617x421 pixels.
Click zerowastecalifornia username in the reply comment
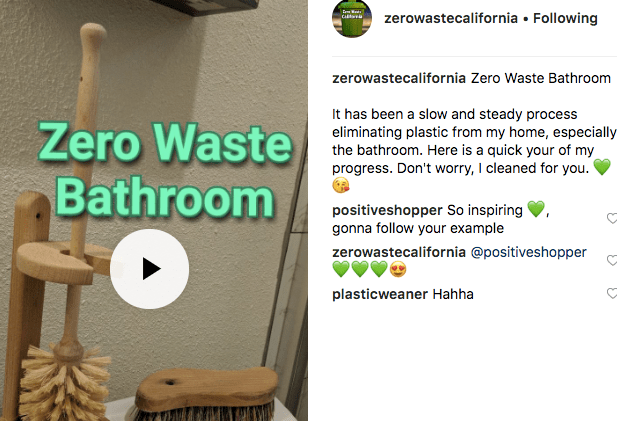399,252
